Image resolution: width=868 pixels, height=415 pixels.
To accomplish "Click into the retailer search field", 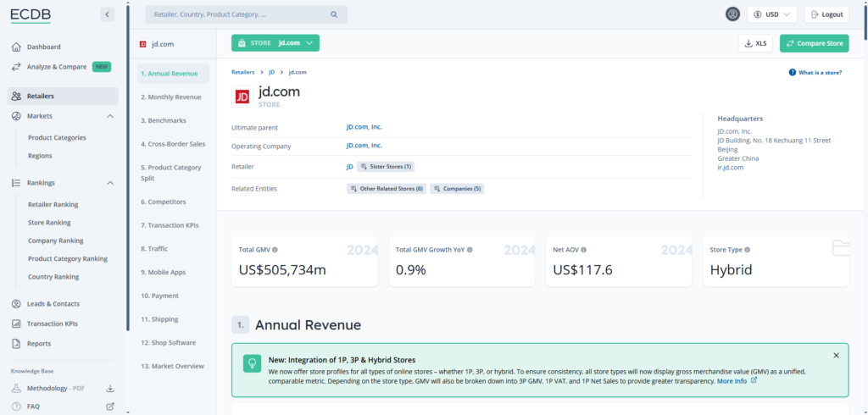I will [237, 14].
